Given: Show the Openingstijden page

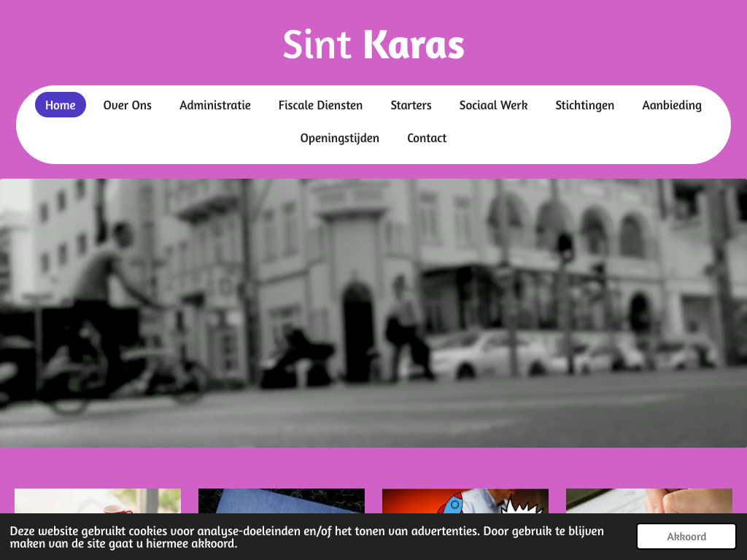Looking at the screenshot, I should coord(339,138).
